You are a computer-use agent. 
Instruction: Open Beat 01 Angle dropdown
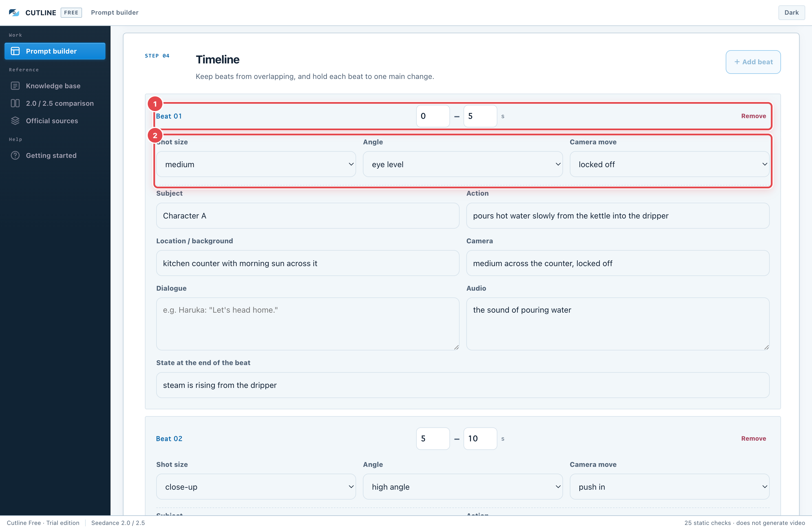pos(463,164)
